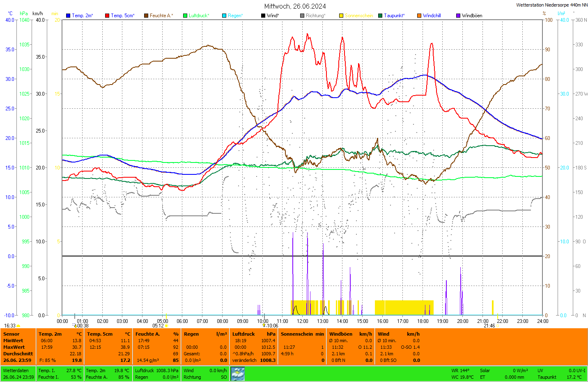Image resolution: width=588 pixels, height=382 pixels.
Task: Click the cloudy weather forecast icon
Action: pyautogui.click(x=238, y=374)
